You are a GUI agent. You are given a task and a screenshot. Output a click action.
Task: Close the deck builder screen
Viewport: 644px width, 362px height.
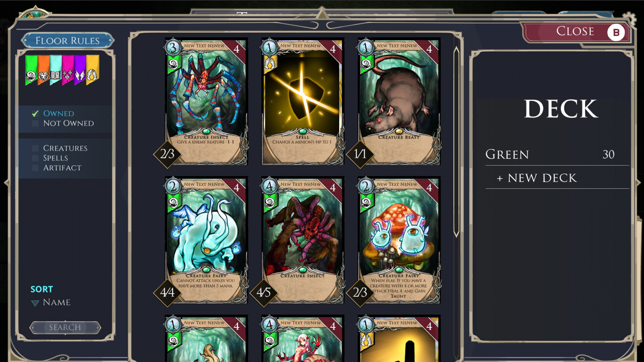(x=576, y=32)
